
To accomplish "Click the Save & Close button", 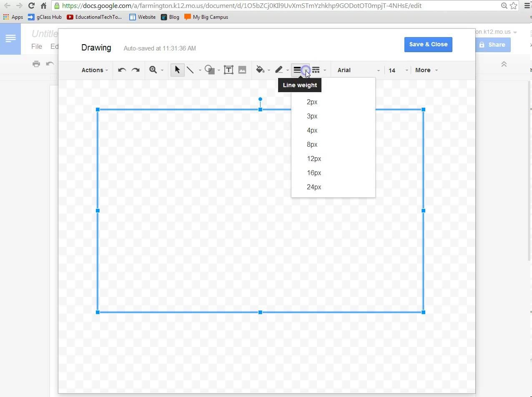I will (428, 45).
